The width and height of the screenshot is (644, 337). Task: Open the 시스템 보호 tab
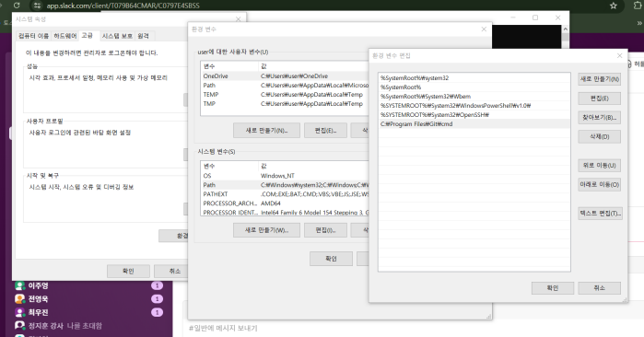point(117,36)
